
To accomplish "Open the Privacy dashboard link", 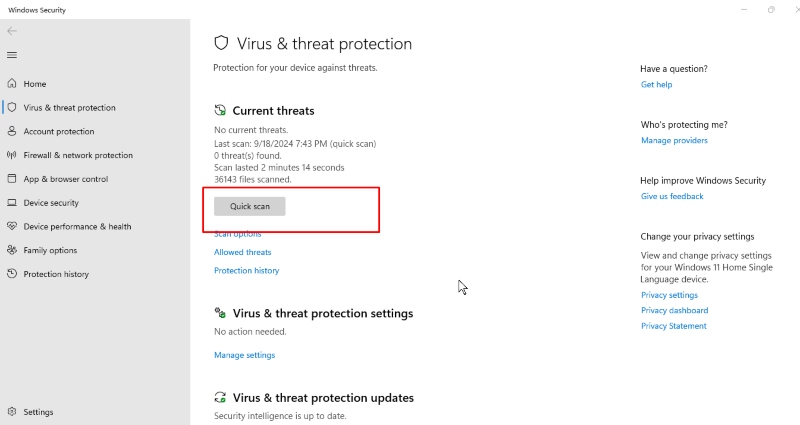I will (x=673, y=311).
